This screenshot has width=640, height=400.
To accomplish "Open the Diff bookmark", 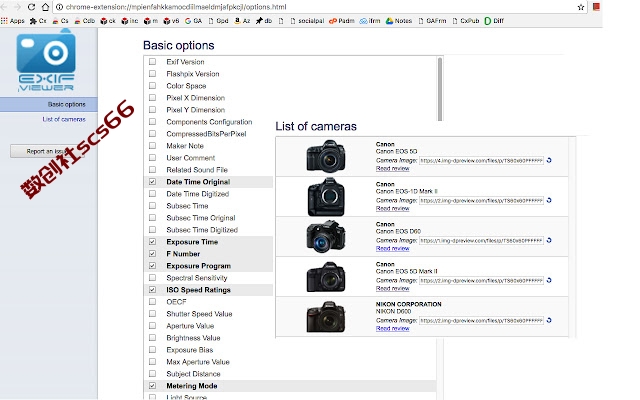I will tap(494, 21).
